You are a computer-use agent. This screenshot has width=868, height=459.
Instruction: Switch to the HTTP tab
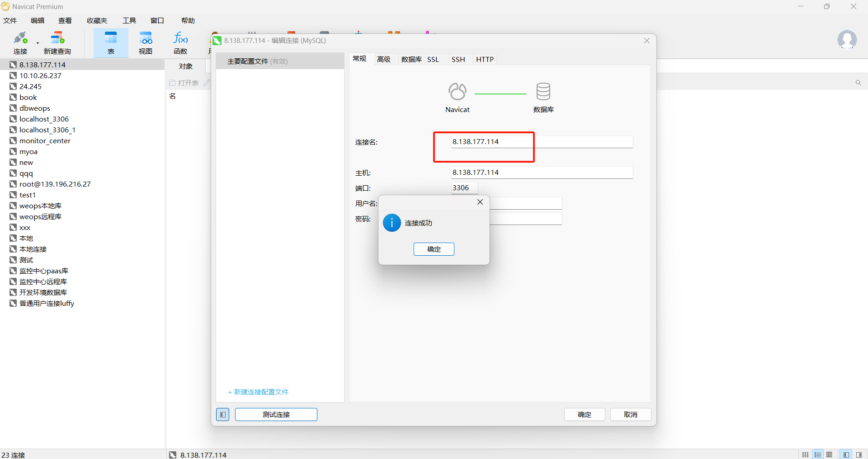coord(485,59)
